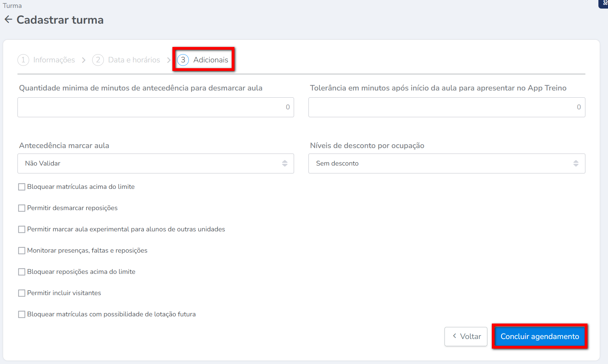Expand Níveis de desconto por ocupação dropdown
Viewport: 608px width, 364px height.
(447, 163)
